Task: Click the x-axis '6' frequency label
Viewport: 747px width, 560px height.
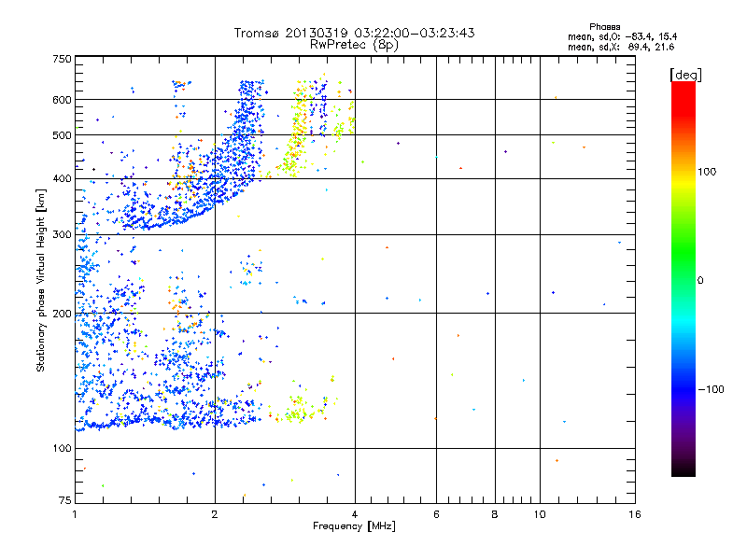Action: click(x=436, y=514)
